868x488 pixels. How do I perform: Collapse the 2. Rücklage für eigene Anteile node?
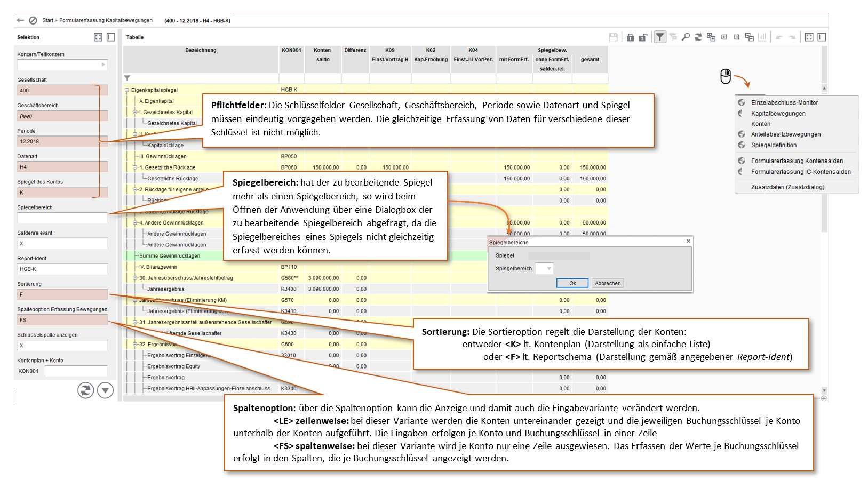(x=136, y=189)
